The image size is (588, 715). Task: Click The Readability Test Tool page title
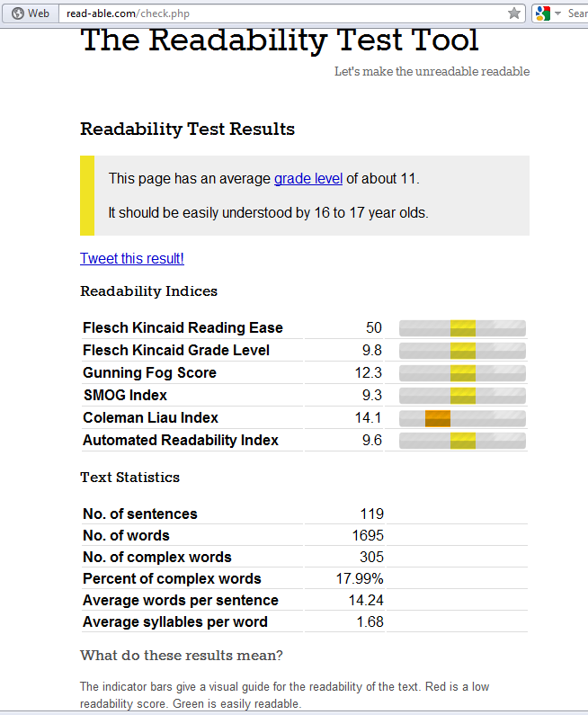click(280, 40)
